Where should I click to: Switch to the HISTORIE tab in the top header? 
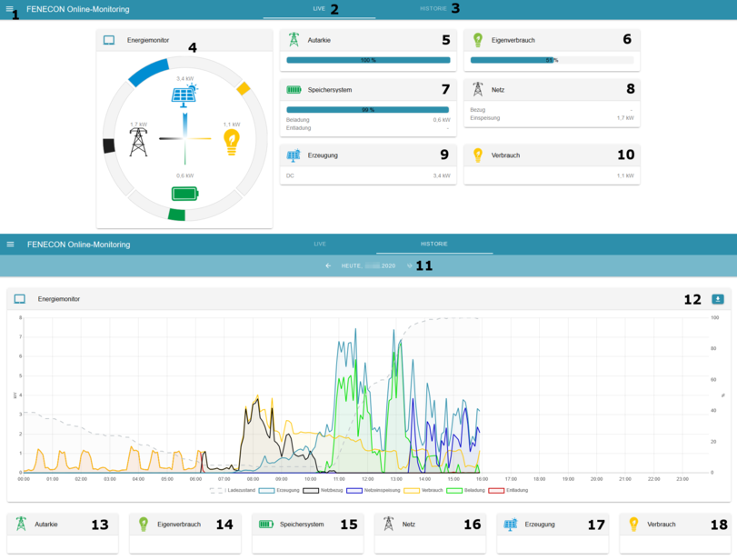pyautogui.click(x=433, y=9)
